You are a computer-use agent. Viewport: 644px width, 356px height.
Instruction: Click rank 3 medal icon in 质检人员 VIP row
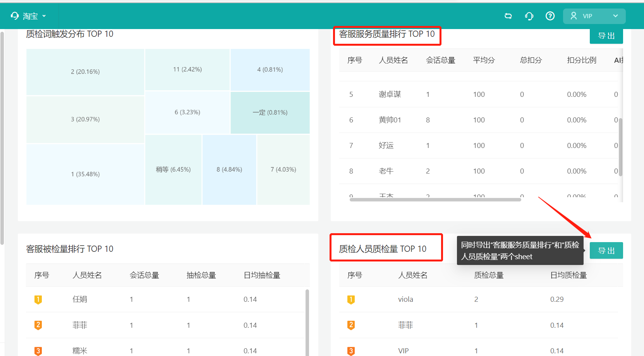351,351
